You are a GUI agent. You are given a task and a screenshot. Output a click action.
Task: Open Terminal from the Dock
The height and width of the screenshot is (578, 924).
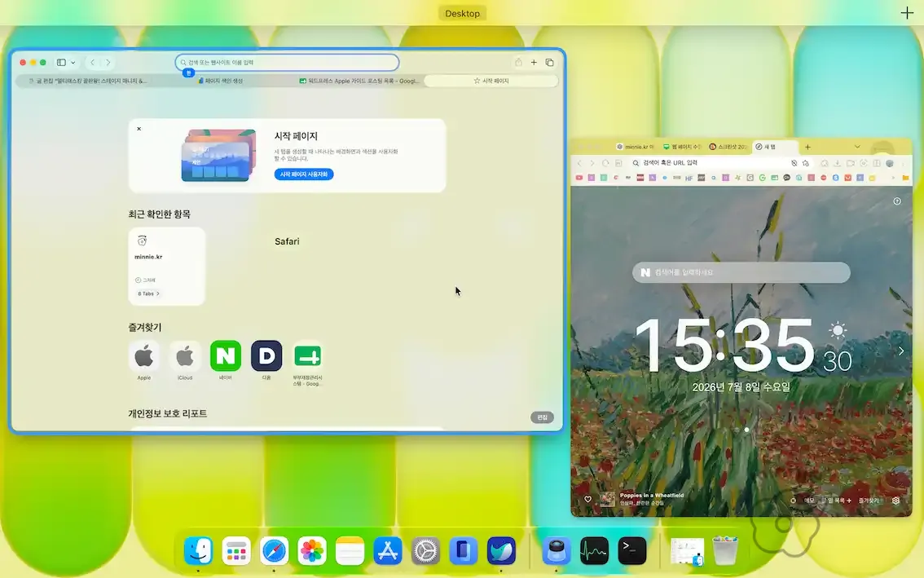(x=632, y=551)
